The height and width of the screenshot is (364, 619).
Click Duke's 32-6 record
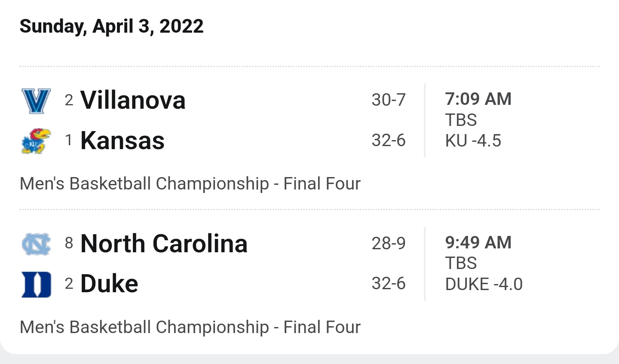coord(389,284)
